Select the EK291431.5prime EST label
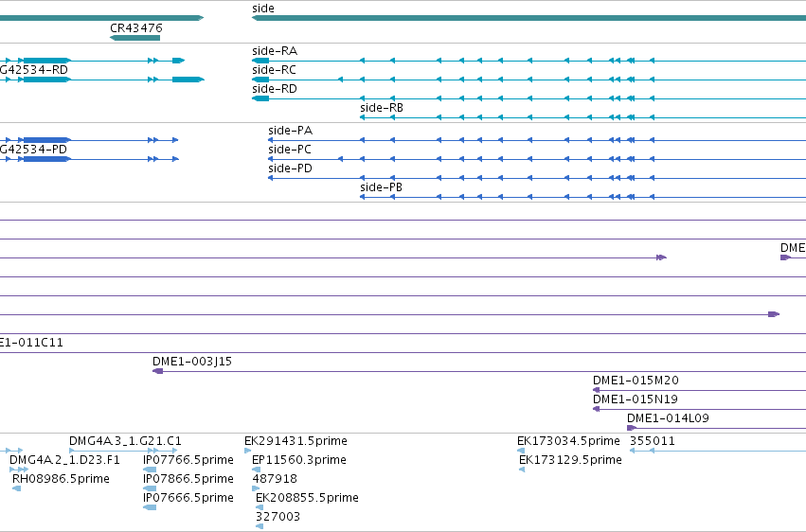This screenshot has width=806, height=532. coord(296,441)
